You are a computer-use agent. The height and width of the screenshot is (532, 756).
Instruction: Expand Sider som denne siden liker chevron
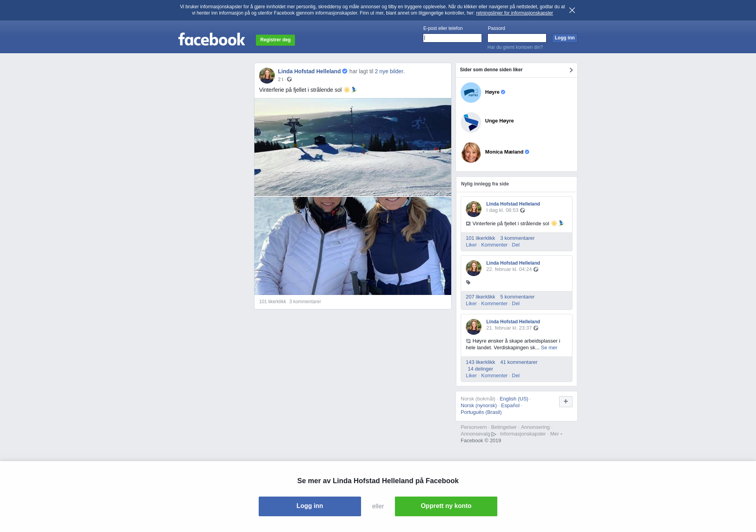571,70
